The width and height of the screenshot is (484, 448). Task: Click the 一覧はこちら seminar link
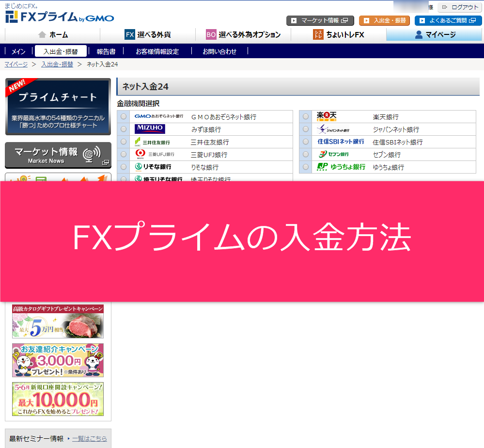[x=90, y=438]
